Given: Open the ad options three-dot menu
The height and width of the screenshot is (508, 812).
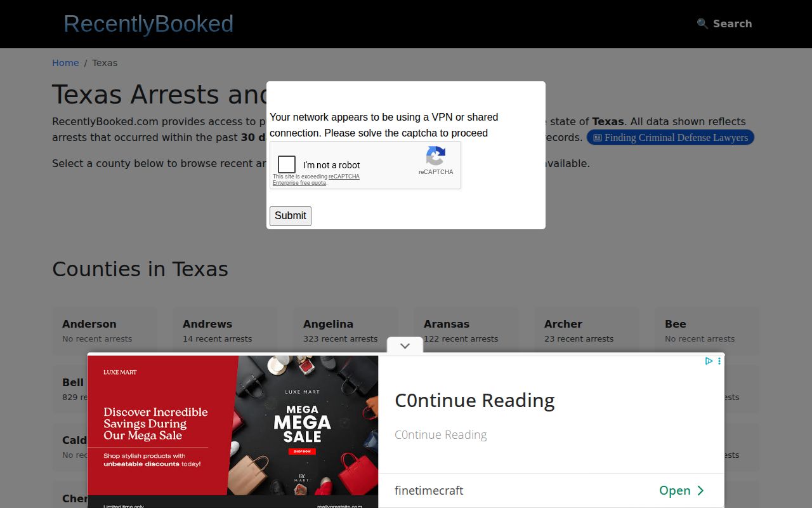Looking at the screenshot, I should click(719, 361).
